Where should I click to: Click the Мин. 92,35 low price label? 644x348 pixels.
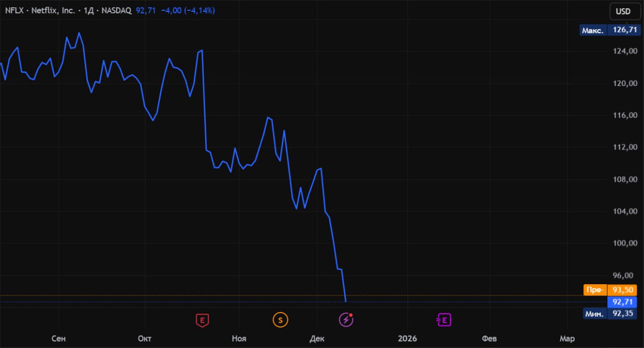pyautogui.click(x=612, y=313)
